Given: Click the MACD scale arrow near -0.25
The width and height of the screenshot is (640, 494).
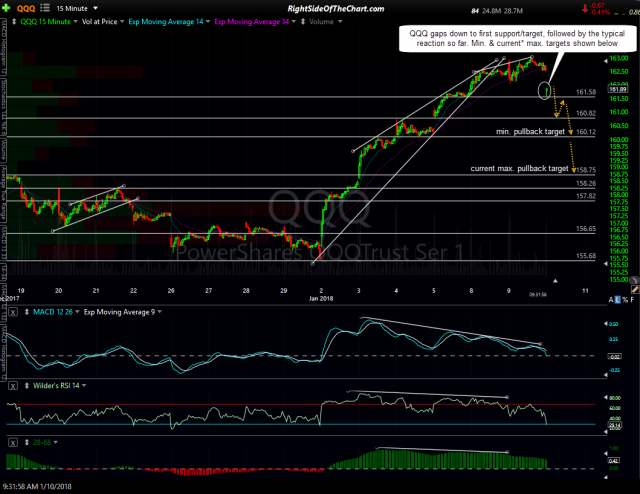Looking at the screenshot, I should [605, 373].
